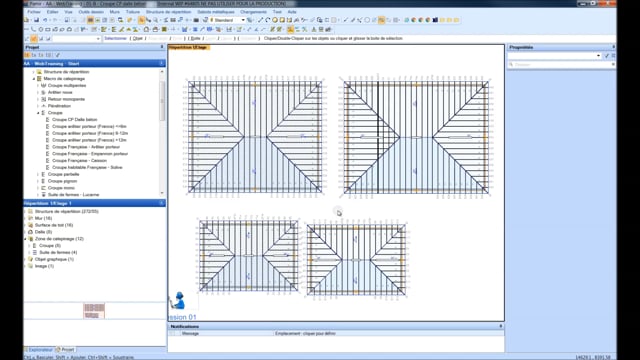640x360 pixels.
Task: Click the dark blue square toolbar icon
Action: (435, 20)
